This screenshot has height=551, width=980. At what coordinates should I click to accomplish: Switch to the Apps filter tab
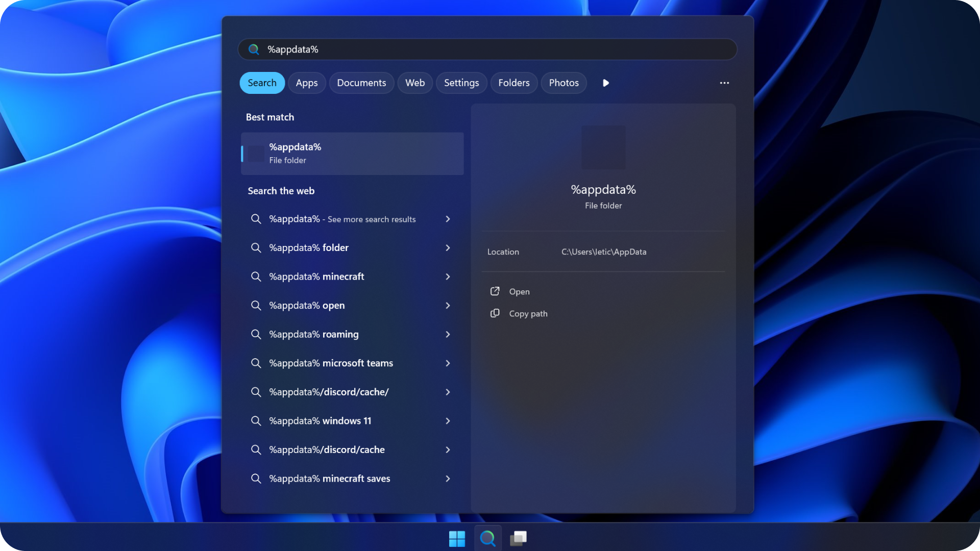click(x=307, y=83)
